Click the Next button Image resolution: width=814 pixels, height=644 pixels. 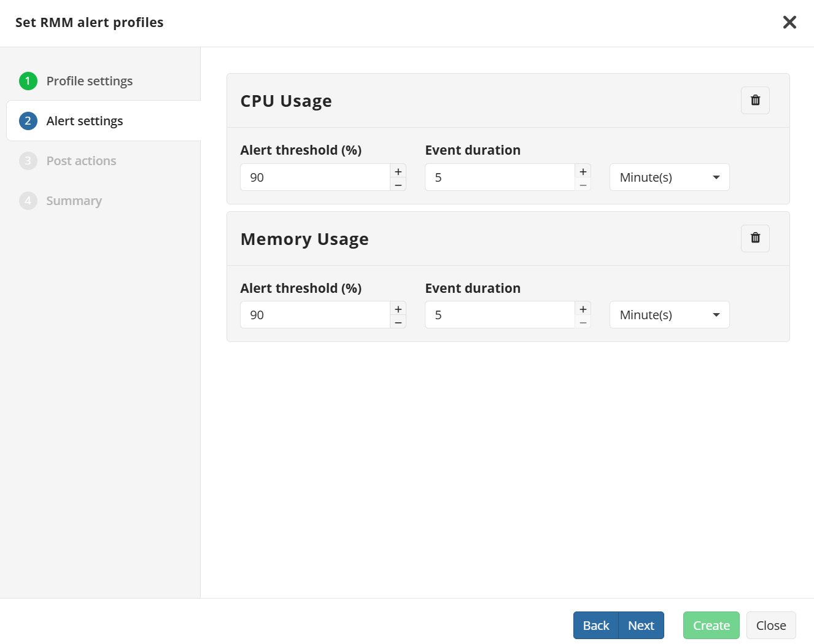click(x=641, y=626)
